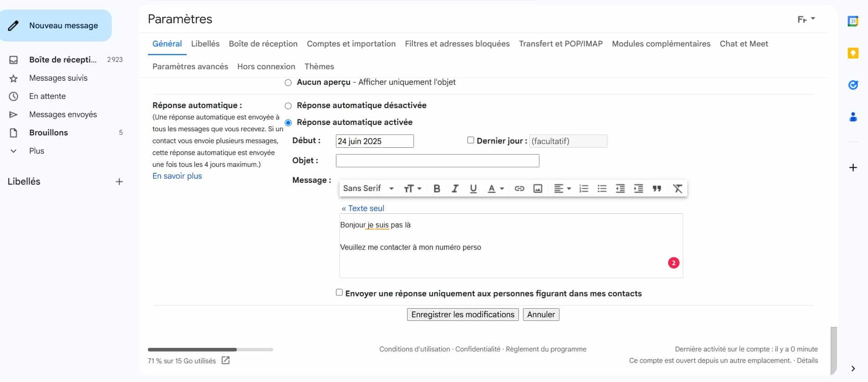868x382 pixels.
Task: Open the text alignment dropdown
Action: pos(562,188)
